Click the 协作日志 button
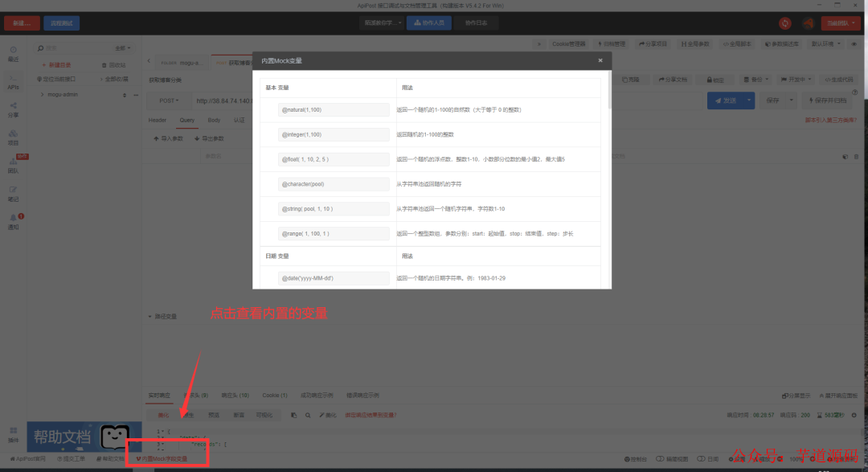Image resolution: width=868 pixels, height=472 pixels. click(x=476, y=23)
